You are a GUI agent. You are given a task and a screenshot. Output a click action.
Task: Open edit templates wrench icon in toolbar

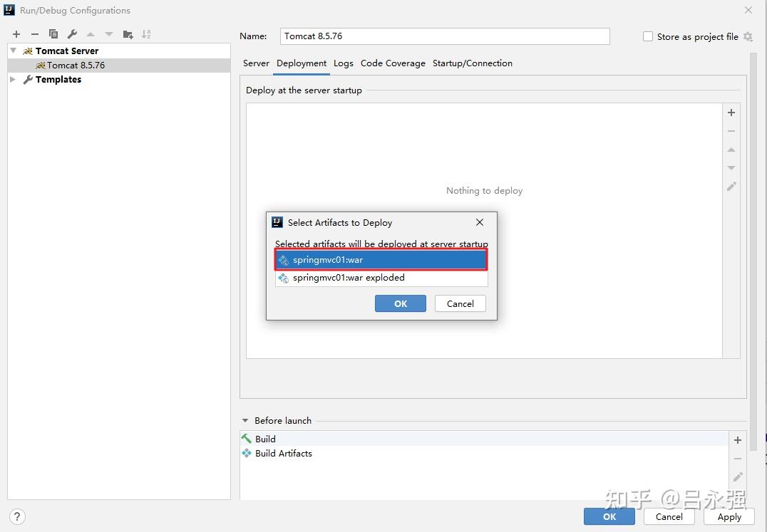pyautogui.click(x=72, y=34)
